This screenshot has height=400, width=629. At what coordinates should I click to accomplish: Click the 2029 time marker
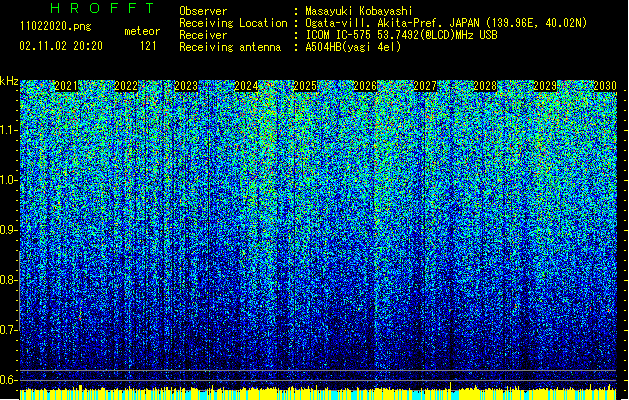[545, 86]
